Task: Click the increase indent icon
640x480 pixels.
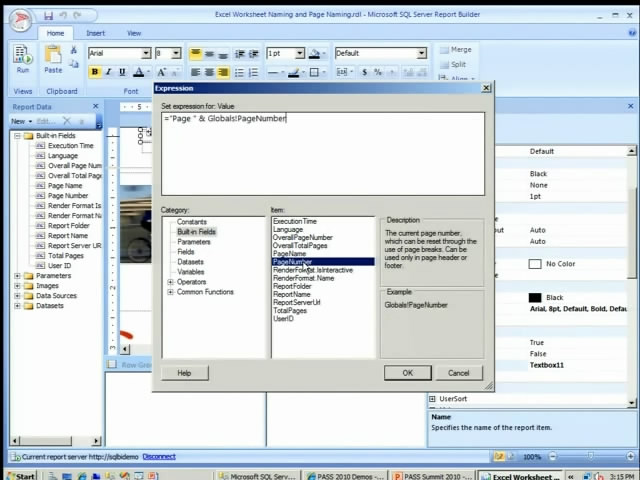Action: pyautogui.click(x=253, y=53)
